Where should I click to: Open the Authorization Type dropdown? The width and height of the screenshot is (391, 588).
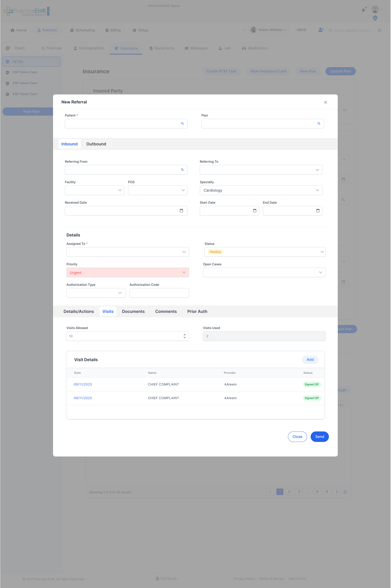point(120,293)
